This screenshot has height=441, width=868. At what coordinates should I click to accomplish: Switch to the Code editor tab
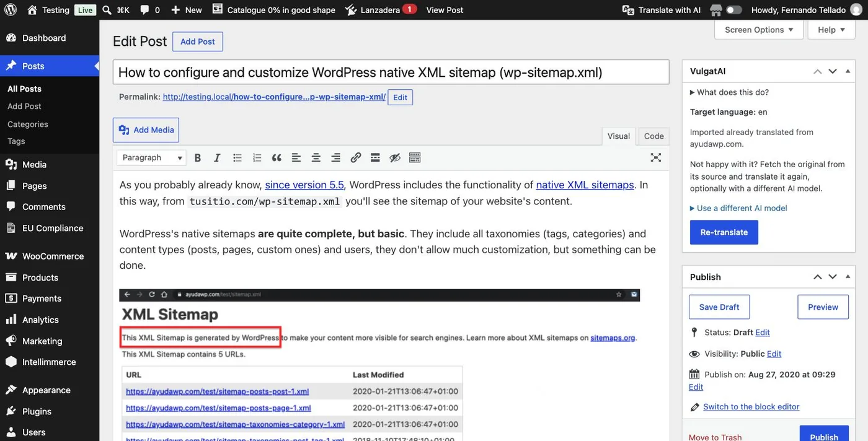653,136
